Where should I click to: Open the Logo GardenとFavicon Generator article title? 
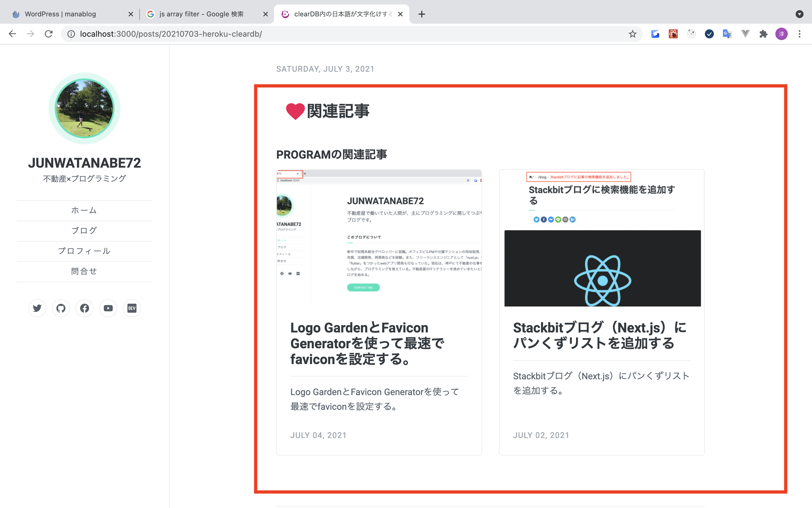point(367,343)
